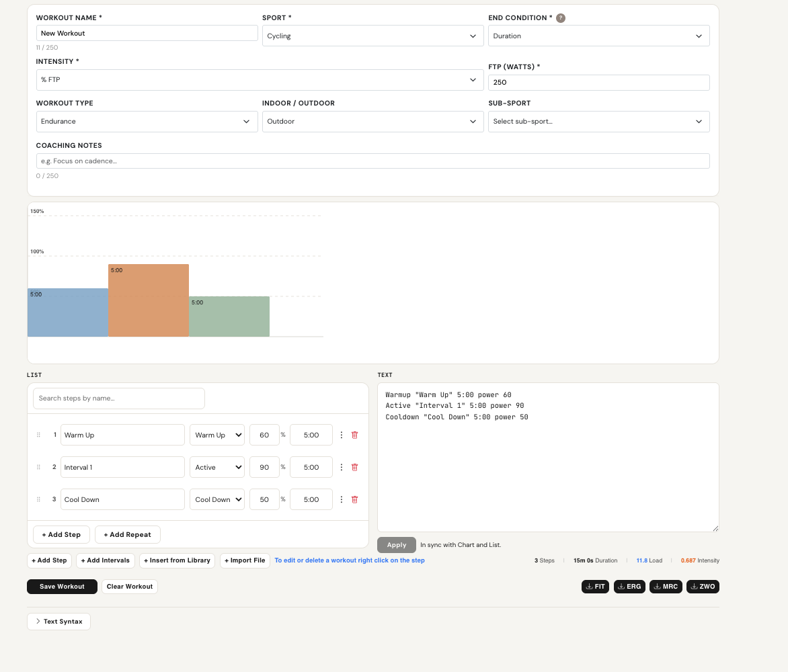788x672 pixels.
Task: Open more options for the Cool Down step
Action: (x=342, y=499)
